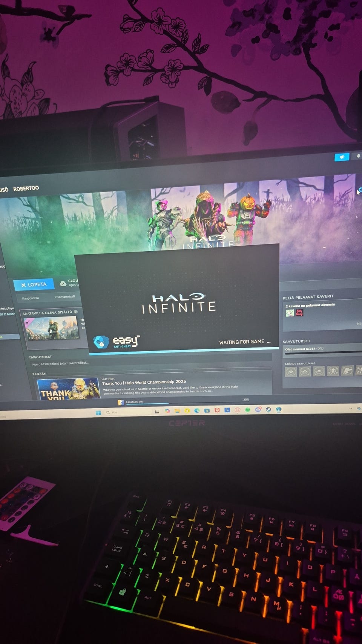Click the Easy Anti-Cheat bear logo
362x644 pixels.
point(101,342)
